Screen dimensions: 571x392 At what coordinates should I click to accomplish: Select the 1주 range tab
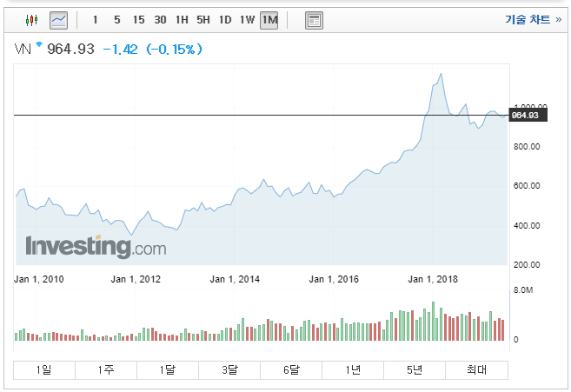coord(106,370)
